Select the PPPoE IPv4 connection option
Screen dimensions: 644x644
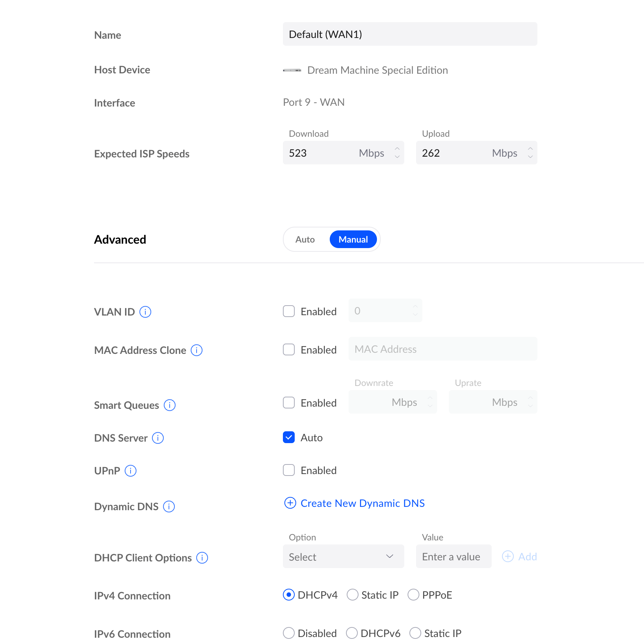click(x=413, y=595)
